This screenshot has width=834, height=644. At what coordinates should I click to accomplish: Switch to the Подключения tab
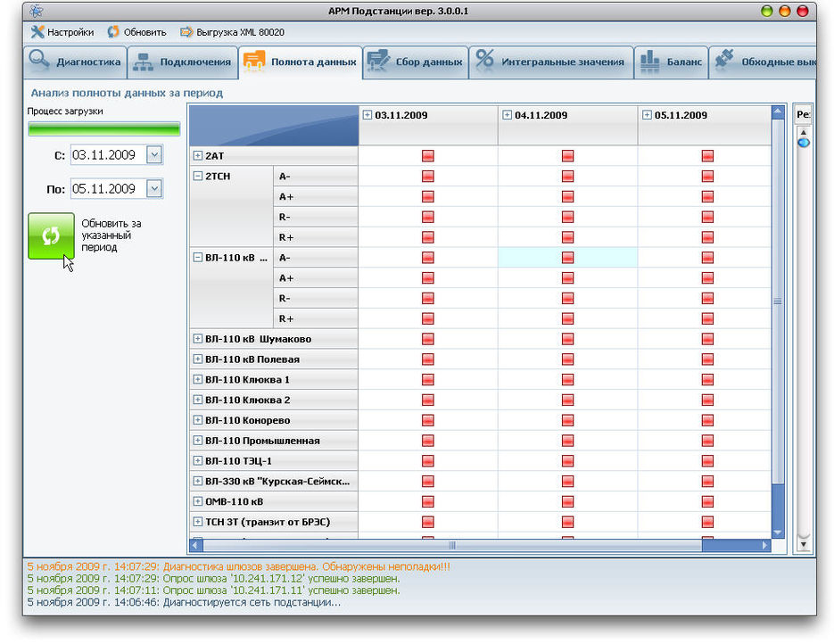184,62
